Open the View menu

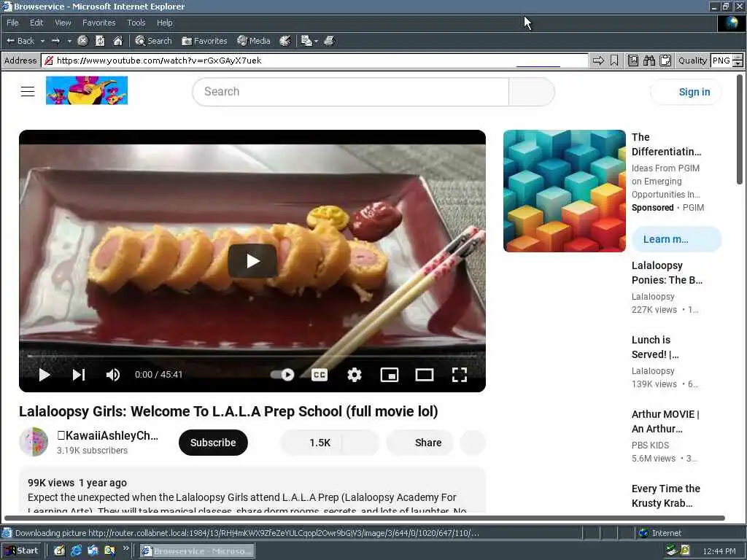63,23
